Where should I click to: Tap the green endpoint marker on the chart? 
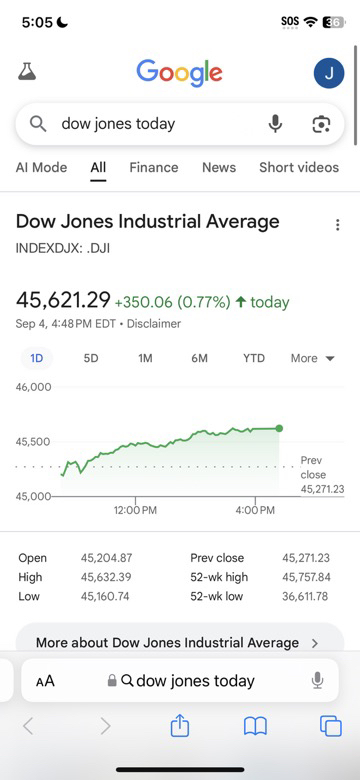pyautogui.click(x=279, y=428)
